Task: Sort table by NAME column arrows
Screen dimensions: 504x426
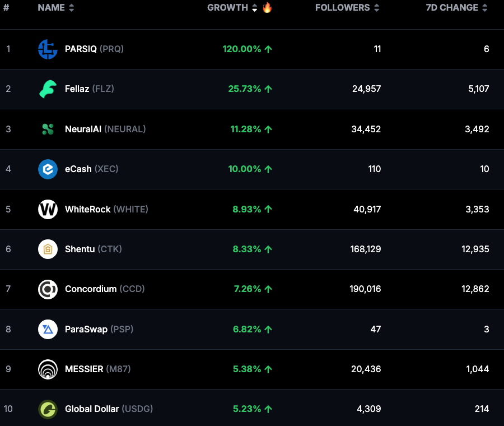Action: point(71,8)
